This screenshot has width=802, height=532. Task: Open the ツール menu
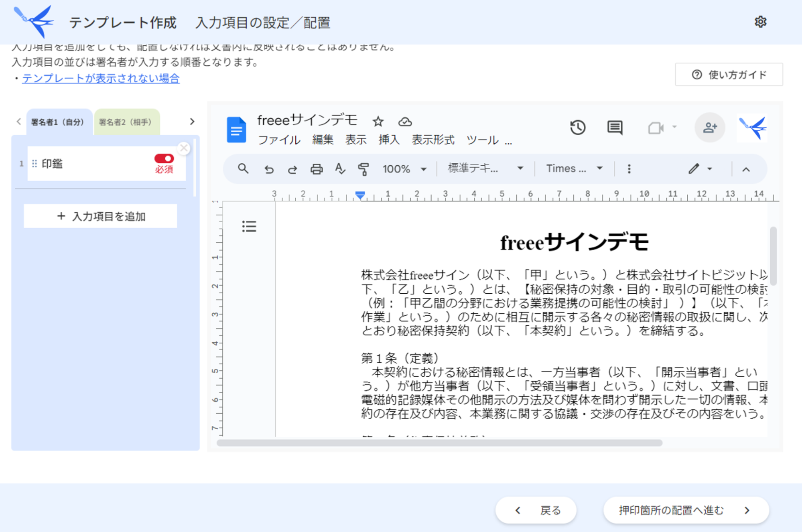tap(482, 140)
